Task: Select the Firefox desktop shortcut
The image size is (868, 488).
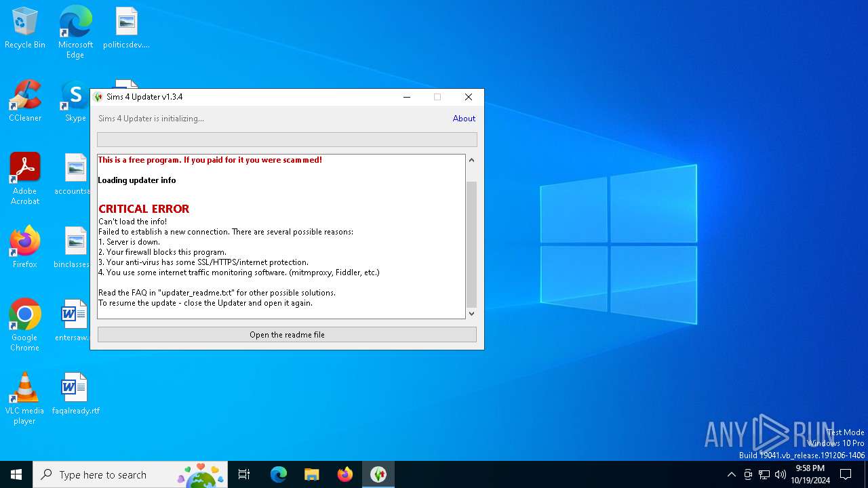Action: 25,247
